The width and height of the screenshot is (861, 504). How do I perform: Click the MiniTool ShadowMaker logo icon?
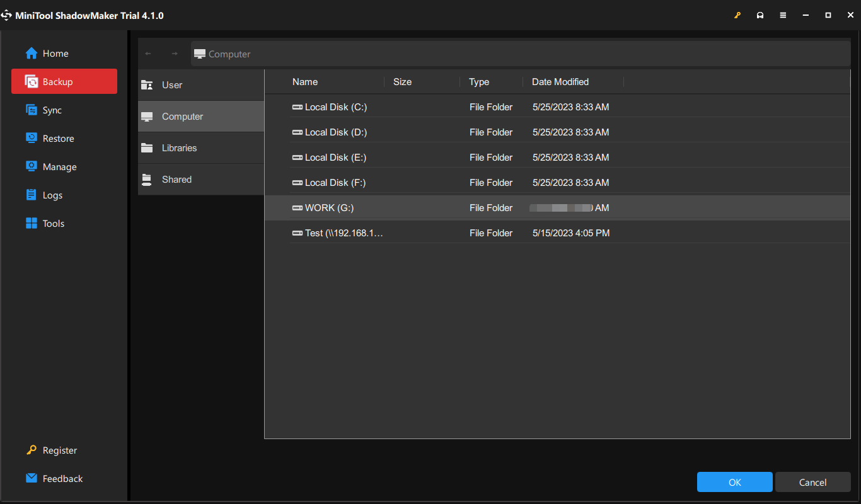tap(8, 15)
